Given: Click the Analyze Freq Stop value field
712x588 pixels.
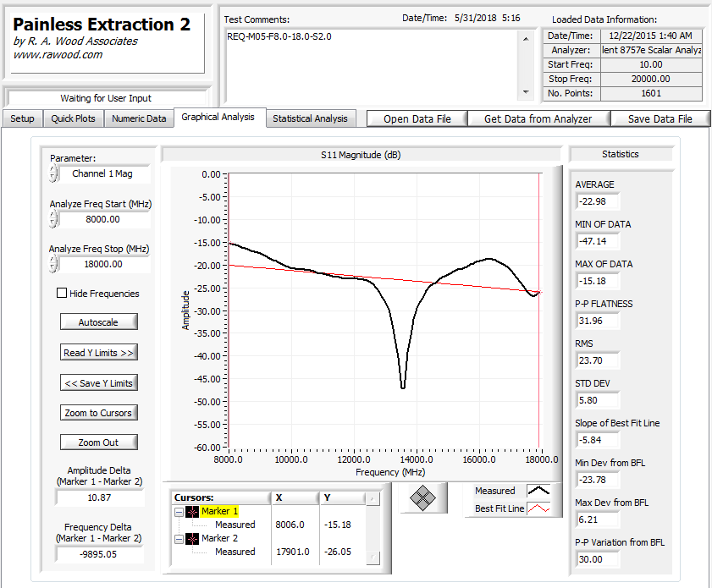Looking at the screenshot, I should [103, 264].
